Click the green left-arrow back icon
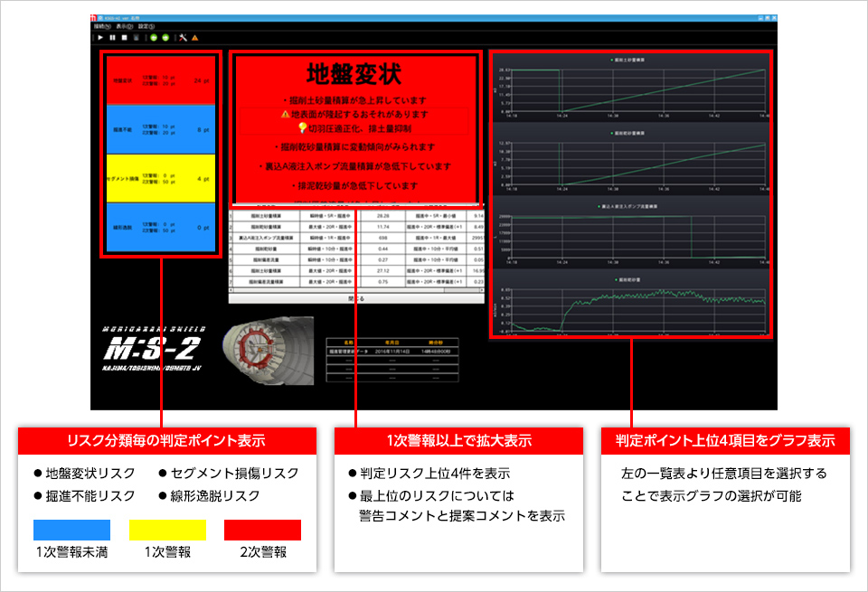Image resolution: width=868 pixels, height=592 pixels. point(154,38)
